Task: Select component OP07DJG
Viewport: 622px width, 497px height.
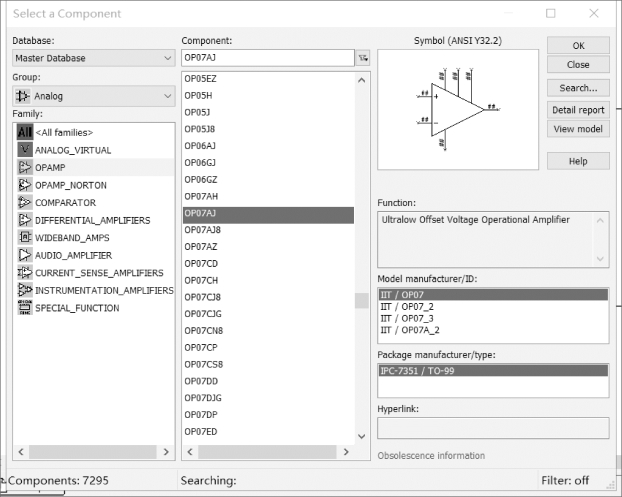Action: coord(269,398)
